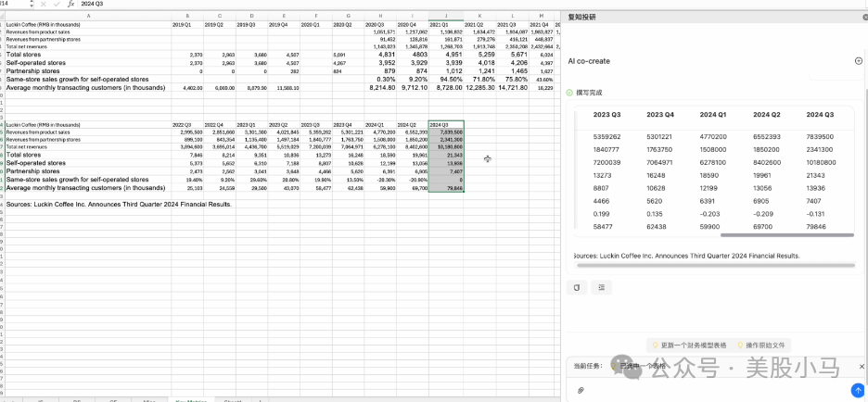Click the paperclip attach icon
Image resolution: width=868 pixels, height=402 pixels.
pyautogui.click(x=581, y=390)
